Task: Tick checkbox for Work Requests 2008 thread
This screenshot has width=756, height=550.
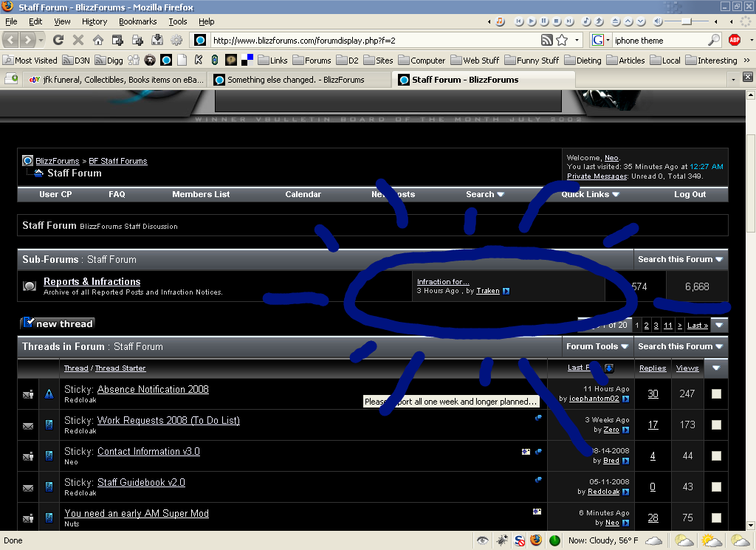Action: [716, 424]
